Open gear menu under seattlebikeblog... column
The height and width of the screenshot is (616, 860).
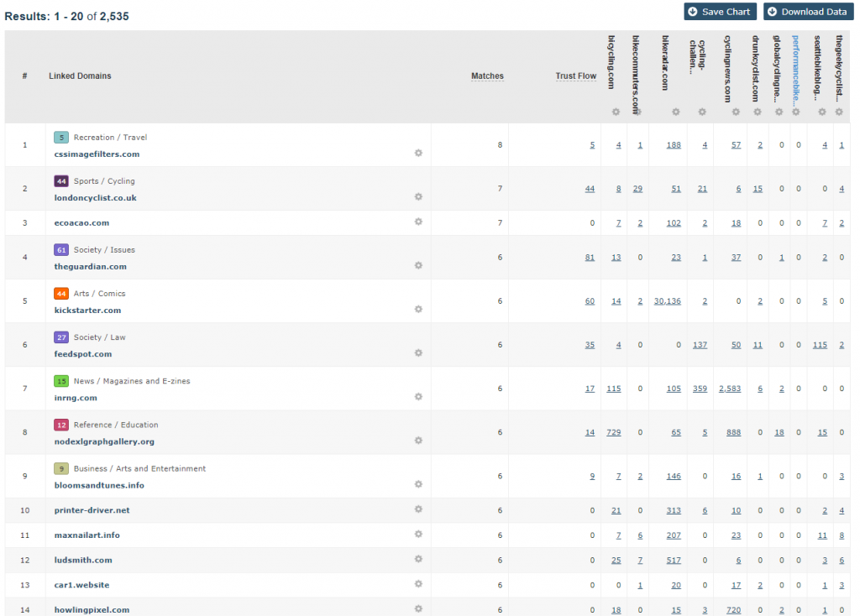pyautogui.click(x=822, y=112)
